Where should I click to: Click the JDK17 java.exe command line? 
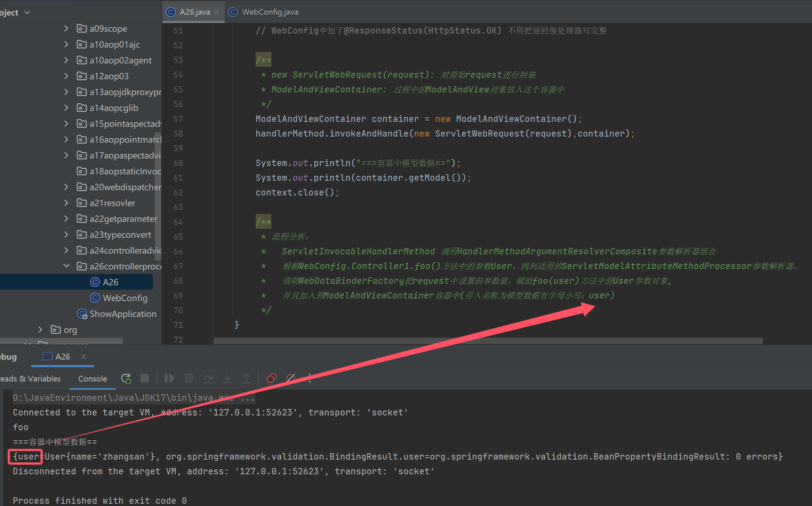click(134, 398)
